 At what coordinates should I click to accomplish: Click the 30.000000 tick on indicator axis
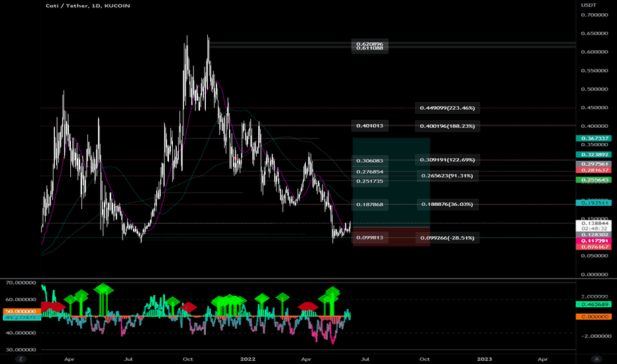tap(20, 349)
